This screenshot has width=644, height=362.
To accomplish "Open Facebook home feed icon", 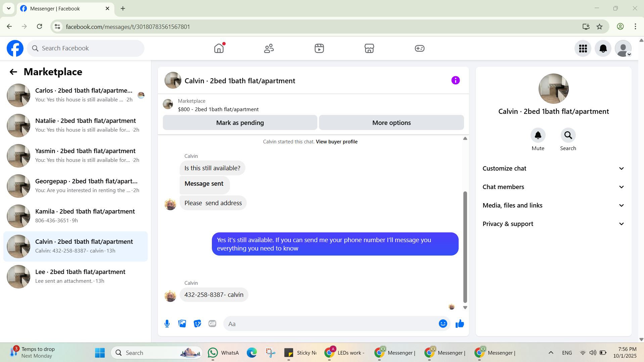I will tap(219, 48).
